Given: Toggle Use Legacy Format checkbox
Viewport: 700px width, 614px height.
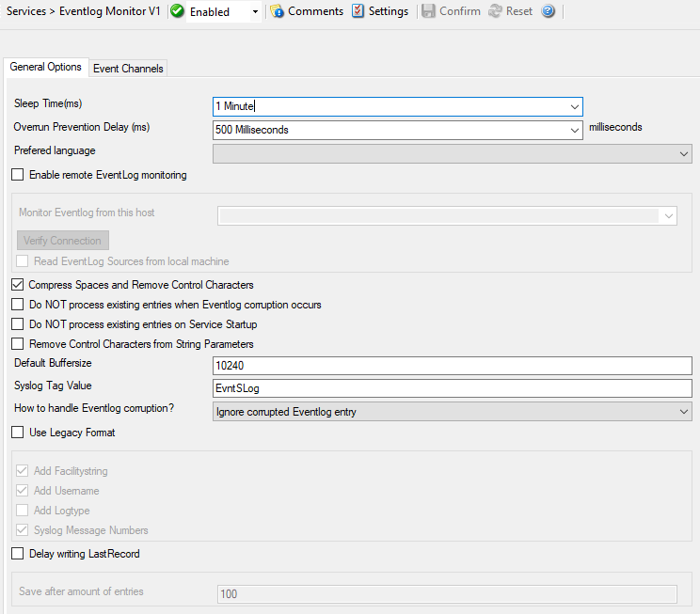Looking at the screenshot, I should [17, 433].
